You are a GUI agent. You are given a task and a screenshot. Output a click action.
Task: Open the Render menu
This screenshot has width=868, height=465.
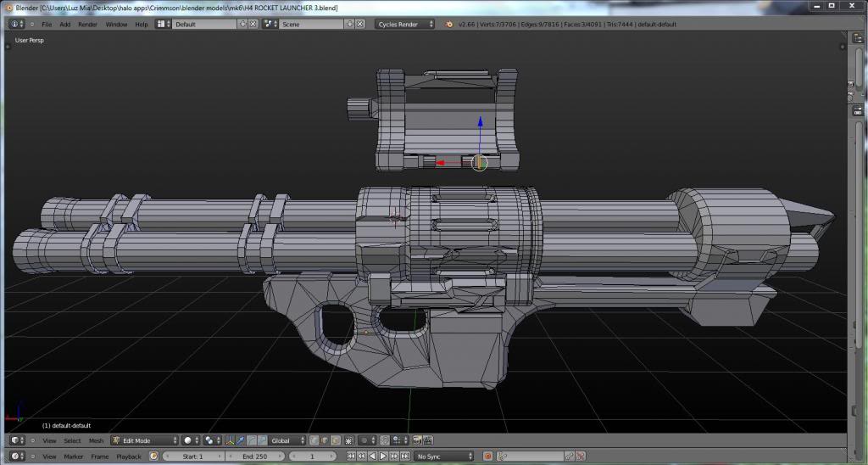click(x=88, y=24)
